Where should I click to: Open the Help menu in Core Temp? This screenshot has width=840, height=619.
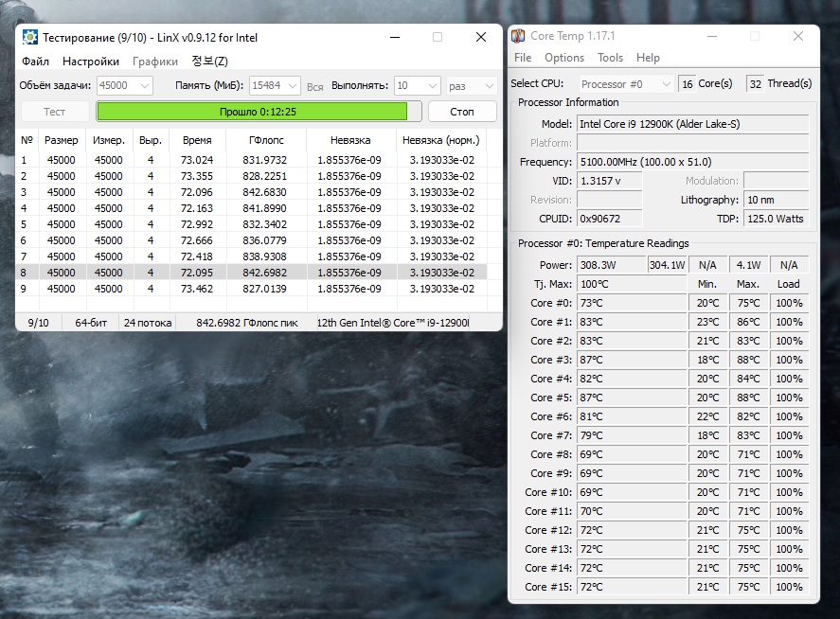[648, 58]
